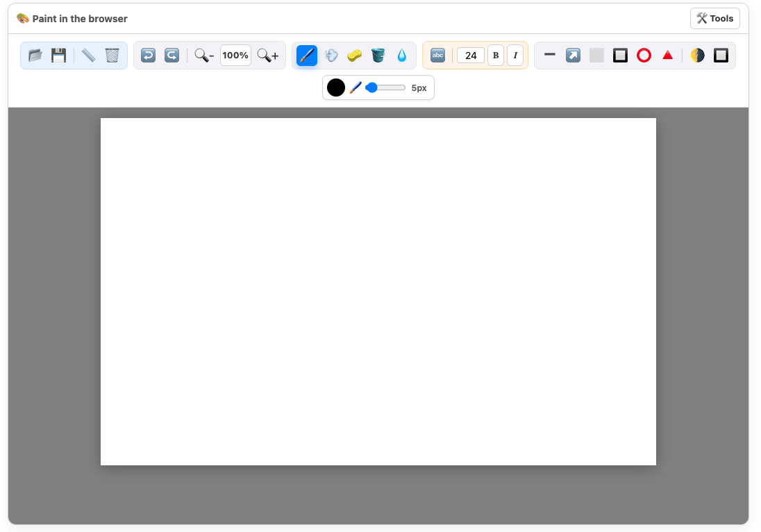This screenshot has width=761, height=532.
Task: Select the straight line tool
Action: (549, 56)
